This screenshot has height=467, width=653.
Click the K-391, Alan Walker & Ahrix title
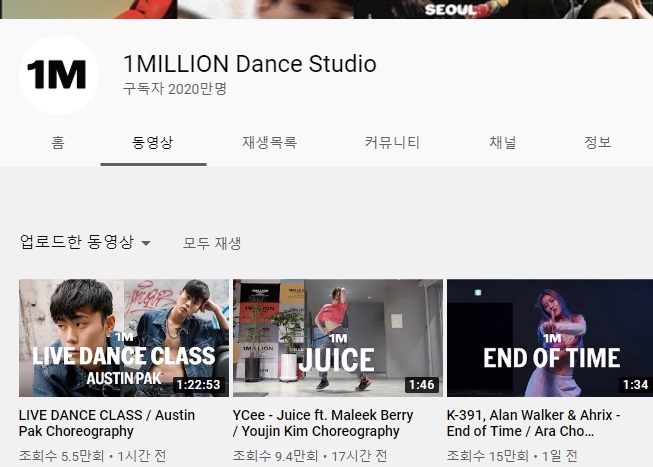tap(533, 423)
